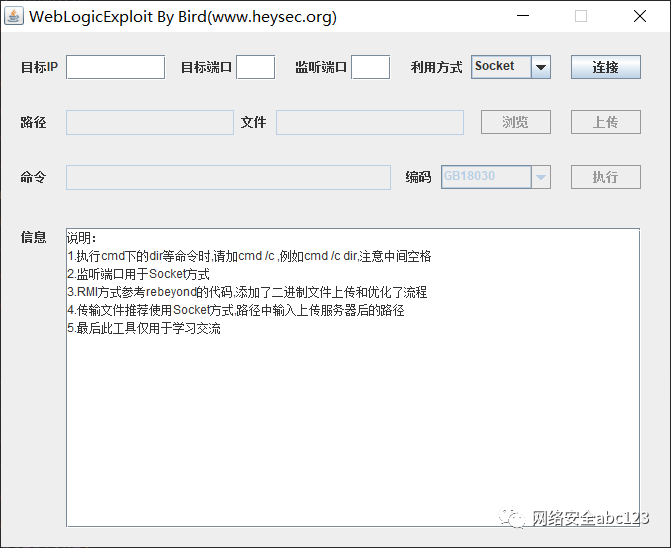
Task: Click the 连接 connect button
Action: tap(606, 67)
